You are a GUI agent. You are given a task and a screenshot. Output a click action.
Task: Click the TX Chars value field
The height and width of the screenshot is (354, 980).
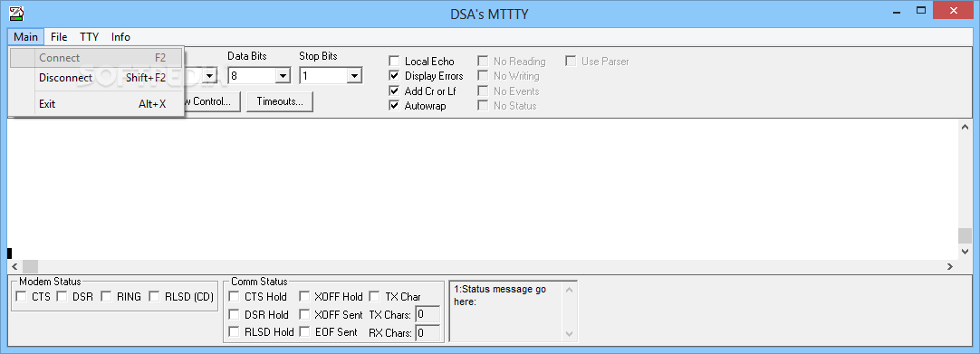point(428,315)
